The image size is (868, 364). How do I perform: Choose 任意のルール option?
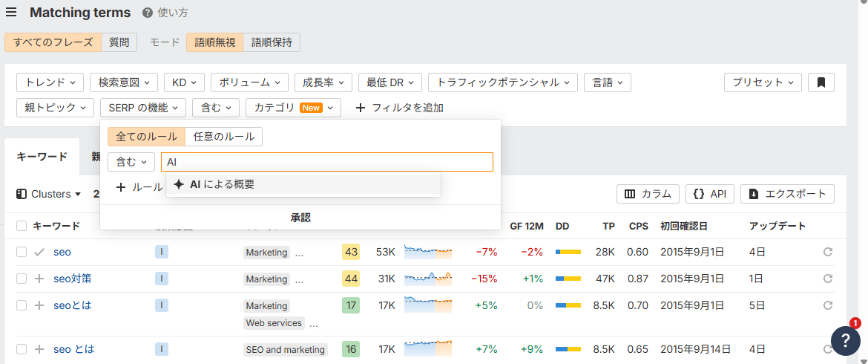(223, 136)
